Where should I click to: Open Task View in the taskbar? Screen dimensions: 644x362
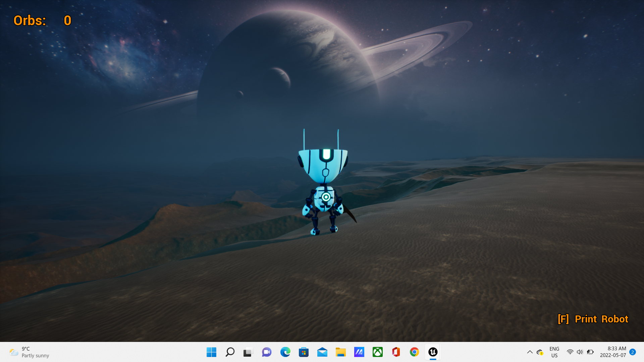click(x=248, y=352)
